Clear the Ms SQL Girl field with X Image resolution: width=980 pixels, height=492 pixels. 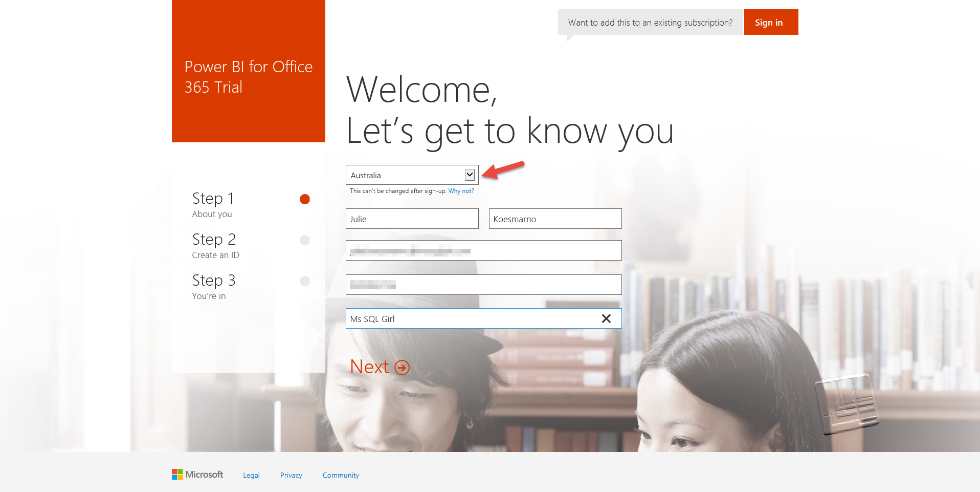click(606, 318)
